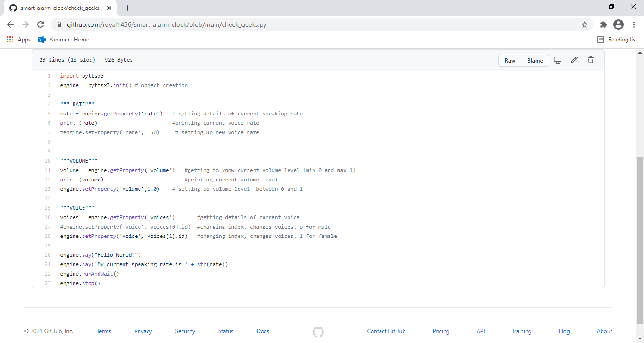Open Chrome profile avatar icon
The height and width of the screenshot is (343, 644).
pyautogui.click(x=619, y=24)
